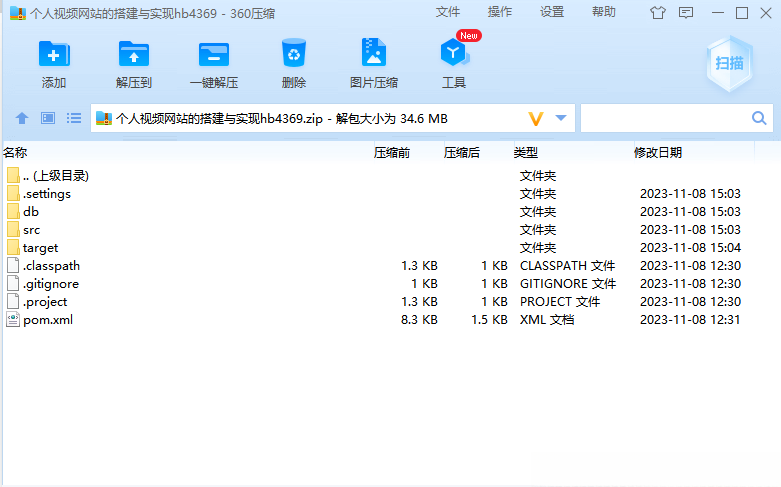
Task: Click the .gitignore file name
Action: [x=51, y=284]
